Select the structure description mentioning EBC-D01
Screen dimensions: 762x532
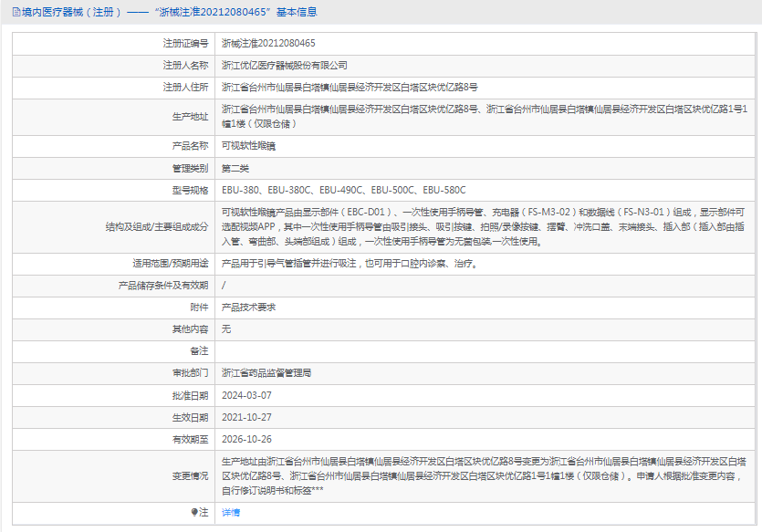pos(484,226)
